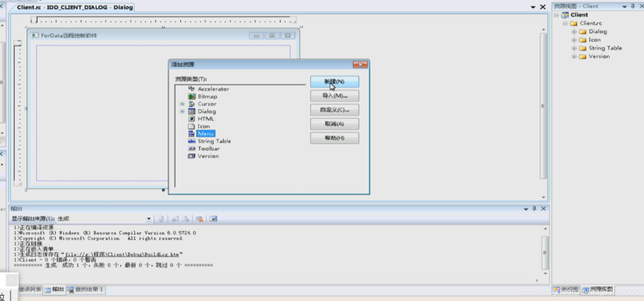The height and width of the screenshot is (301, 644).
Task: Click the Dialog folder icon in resource view
Action: coord(582,31)
